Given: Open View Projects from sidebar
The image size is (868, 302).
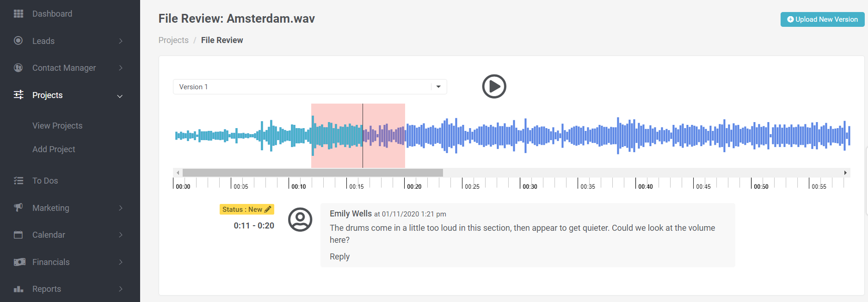Looking at the screenshot, I should (x=57, y=126).
